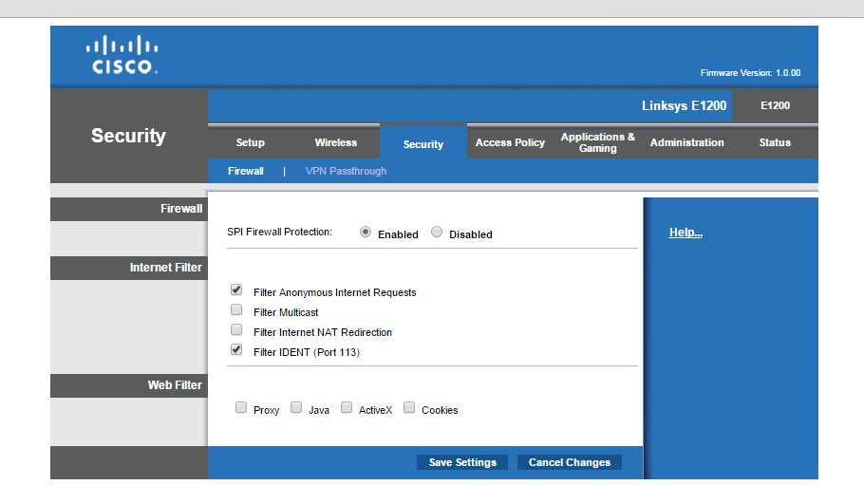
Task: Click the Linksys E1200 model title
Action: (684, 105)
